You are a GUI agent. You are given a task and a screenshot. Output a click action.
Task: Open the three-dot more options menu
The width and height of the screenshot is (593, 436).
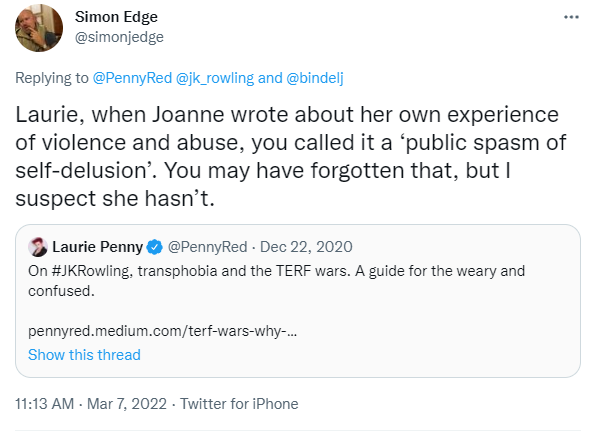tap(571, 17)
